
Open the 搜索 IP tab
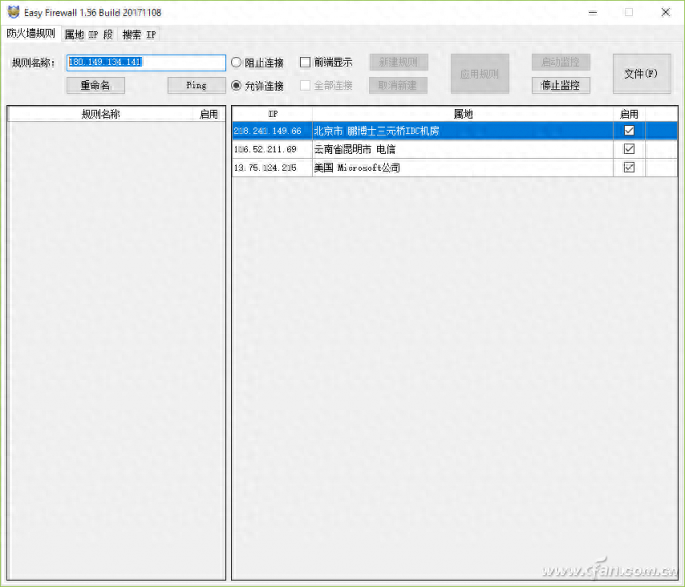coord(139,34)
